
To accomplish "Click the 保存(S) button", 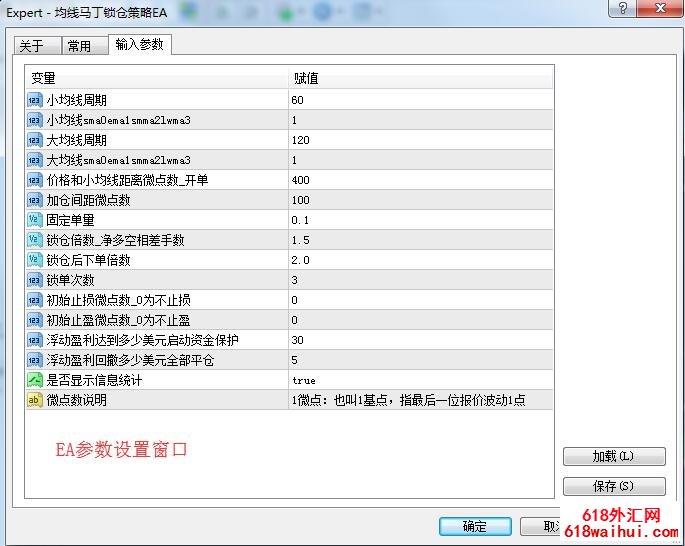I will click(614, 486).
